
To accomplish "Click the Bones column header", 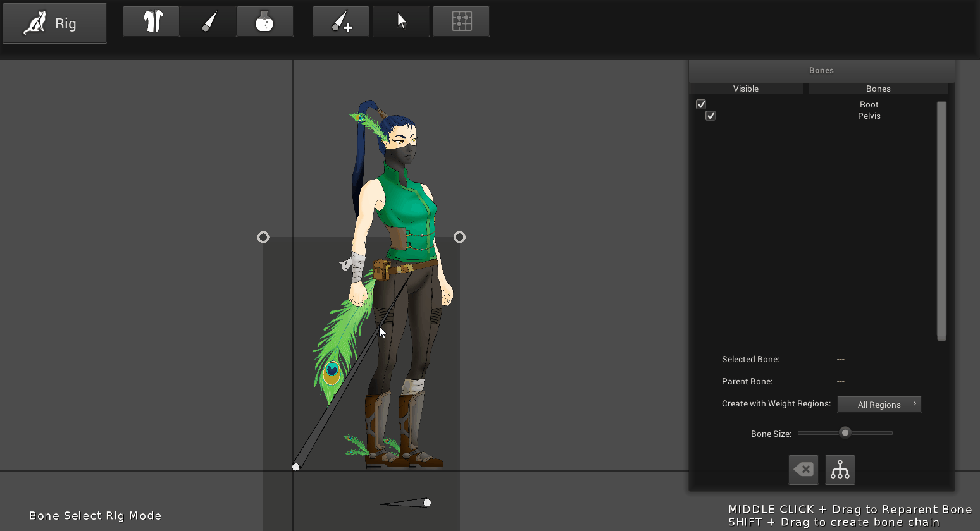I will pos(878,88).
